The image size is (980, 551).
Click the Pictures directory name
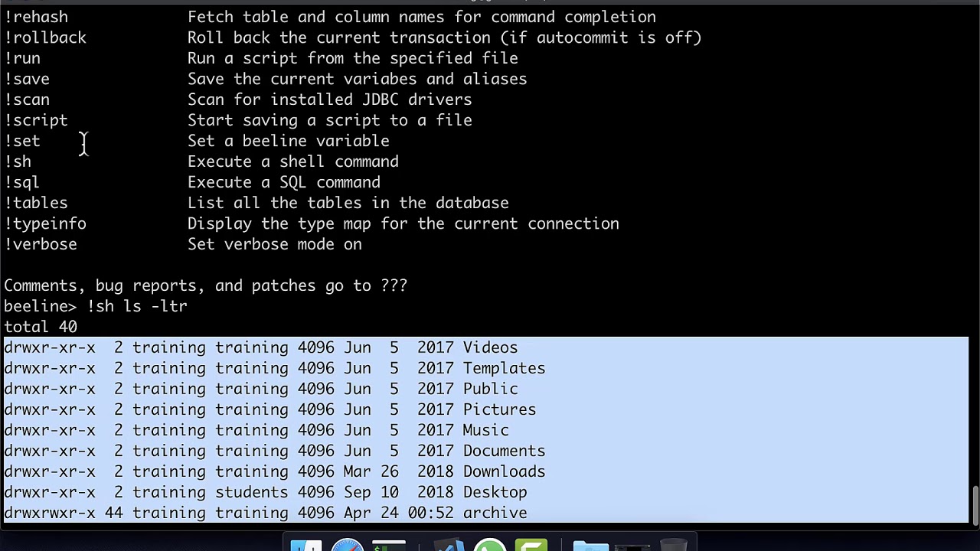click(x=500, y=409)
